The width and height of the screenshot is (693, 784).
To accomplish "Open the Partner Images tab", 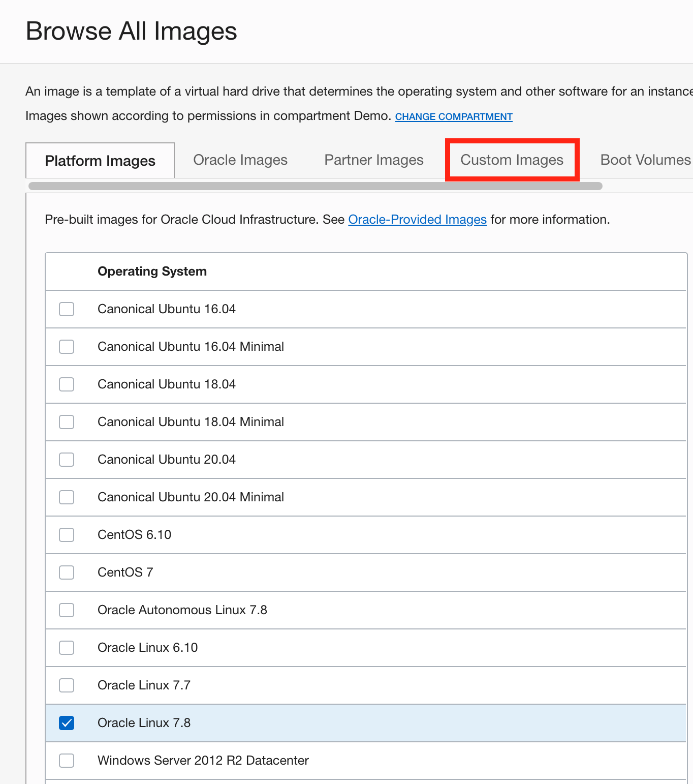I will pyautogui.click(x=374, y=160).
